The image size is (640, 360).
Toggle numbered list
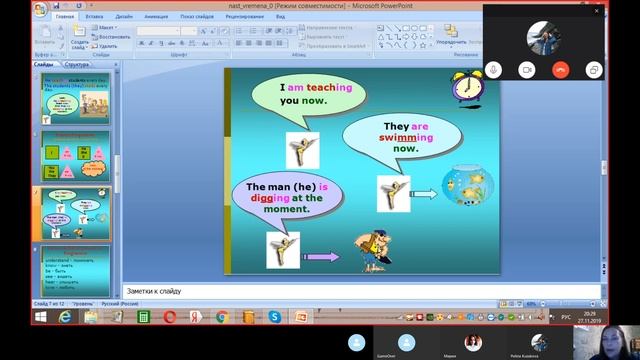click(x=254, y=31)
